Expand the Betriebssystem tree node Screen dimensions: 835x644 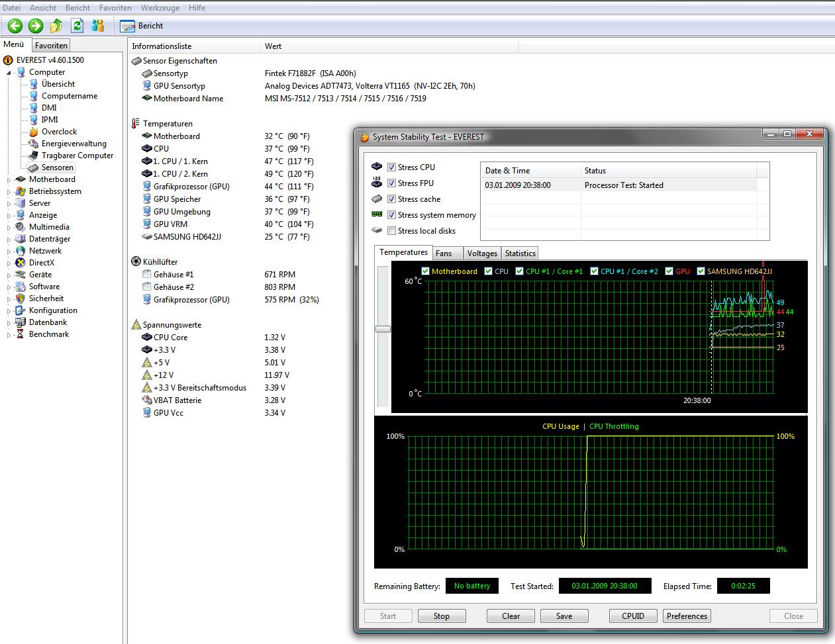click(x=9, y=192)
